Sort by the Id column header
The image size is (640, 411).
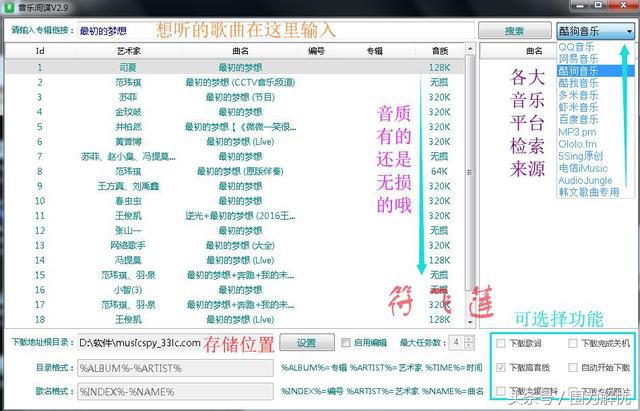(x=40, y=51)
